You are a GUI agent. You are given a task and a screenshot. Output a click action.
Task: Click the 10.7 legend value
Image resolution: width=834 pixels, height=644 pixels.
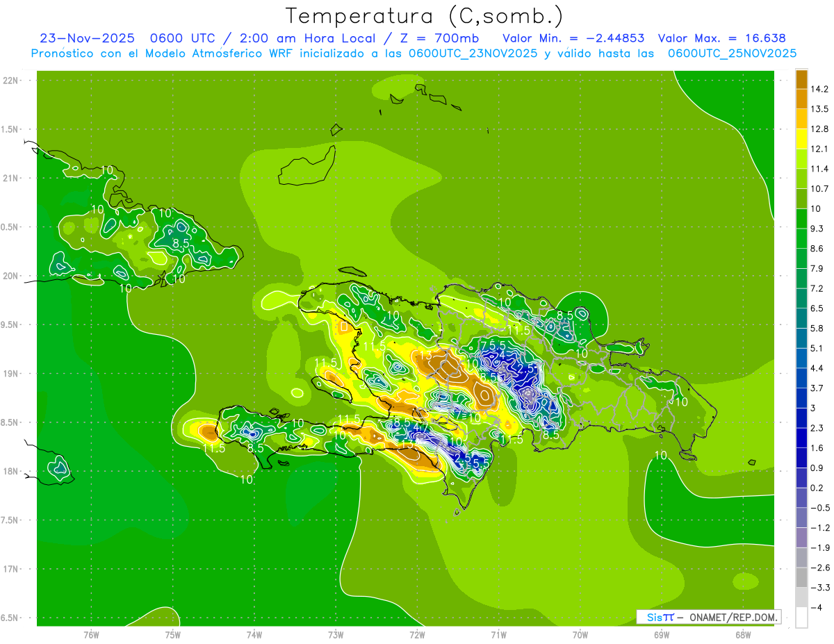(x=819, y=189)
